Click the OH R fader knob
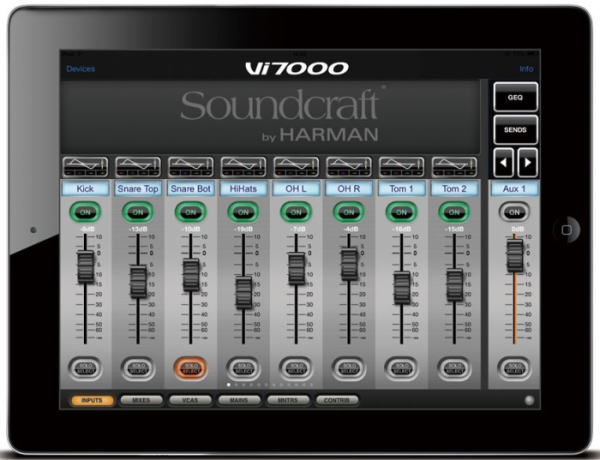Image resolution: width=600 pixels, height=460 pixels. tap(349, 264)
